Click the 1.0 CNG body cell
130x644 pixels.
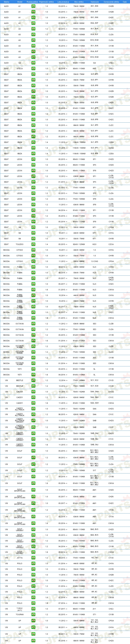(94, 261)
